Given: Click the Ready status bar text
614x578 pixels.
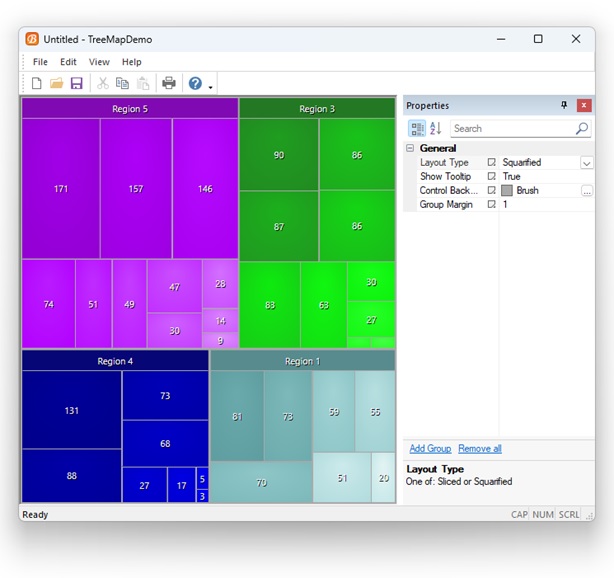Looking at the screenshot, I should pos(35,514).
